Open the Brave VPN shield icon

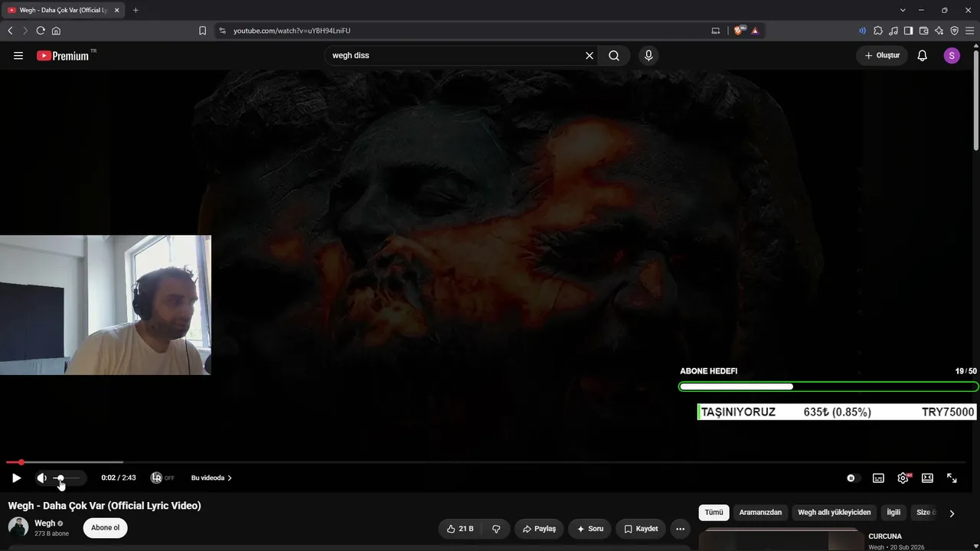[x=955, y=31]
